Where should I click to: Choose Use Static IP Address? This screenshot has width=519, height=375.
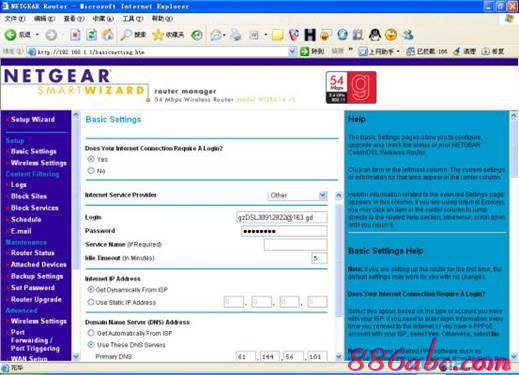[91, 302]
